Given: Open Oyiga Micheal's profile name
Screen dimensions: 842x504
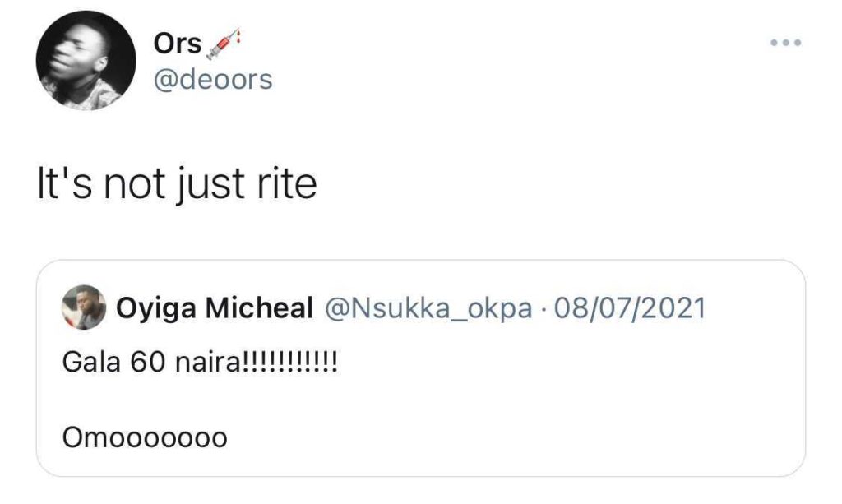Looking at the screenshot, I should pyautogui.click(x=215, y=308).
